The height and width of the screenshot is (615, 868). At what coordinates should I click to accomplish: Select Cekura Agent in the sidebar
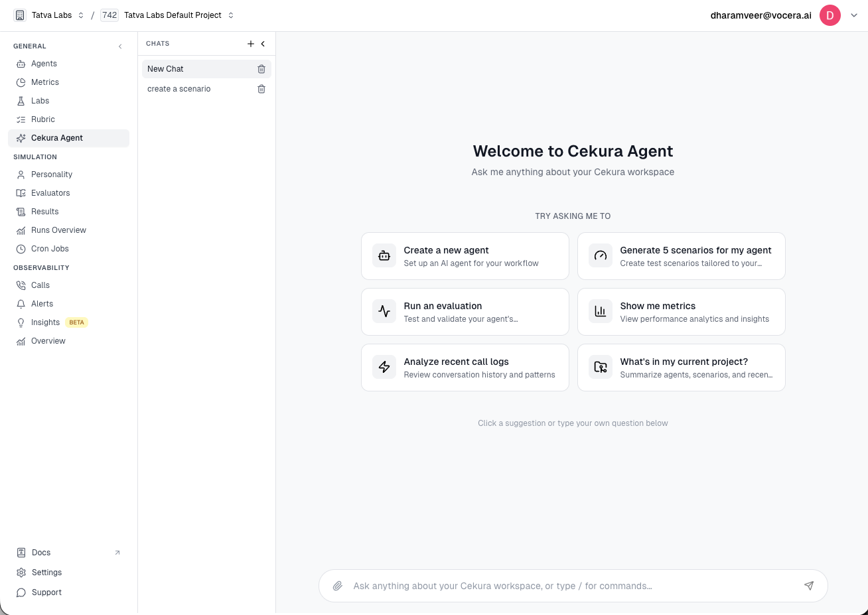pos(68,138)
